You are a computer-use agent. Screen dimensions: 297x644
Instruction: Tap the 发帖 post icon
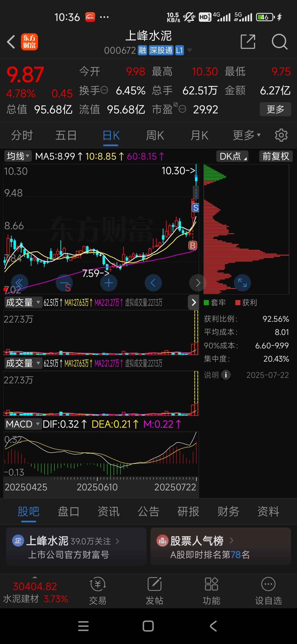click(155, 591)
